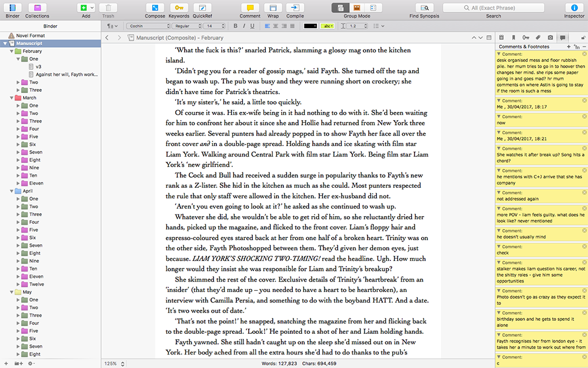Select the Comments & Footnotes speech-bubble tab
Viewport: 588px width, 368px height.
[563, 38]
